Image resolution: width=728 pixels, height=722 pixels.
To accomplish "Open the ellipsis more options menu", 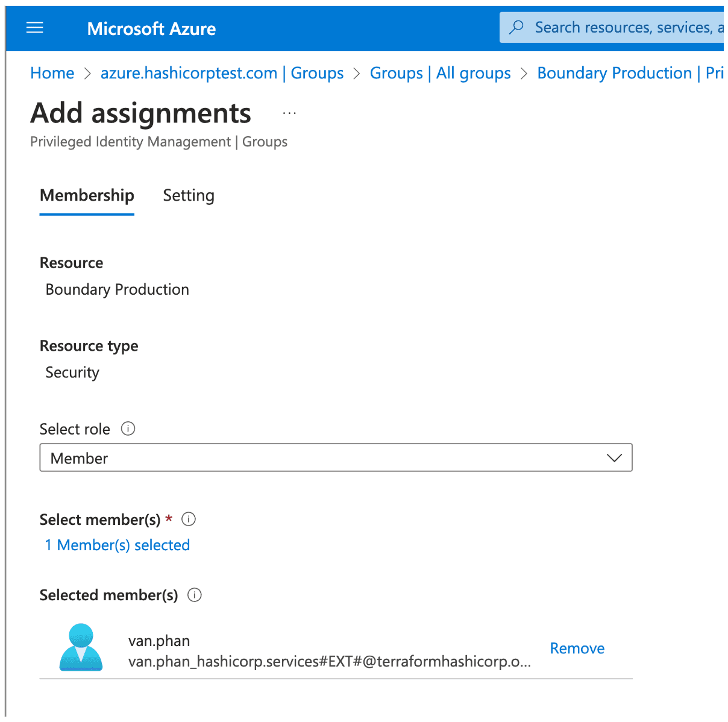I will coord(289,113).
